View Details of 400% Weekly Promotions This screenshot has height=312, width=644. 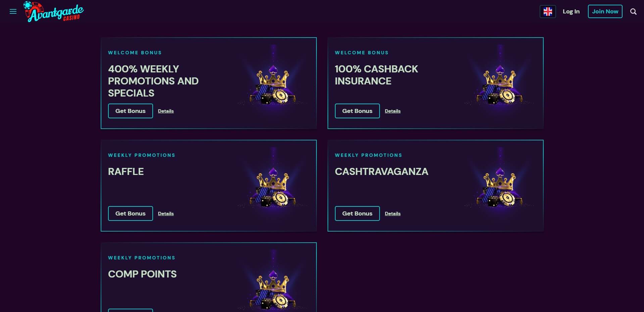coord(166,111)
